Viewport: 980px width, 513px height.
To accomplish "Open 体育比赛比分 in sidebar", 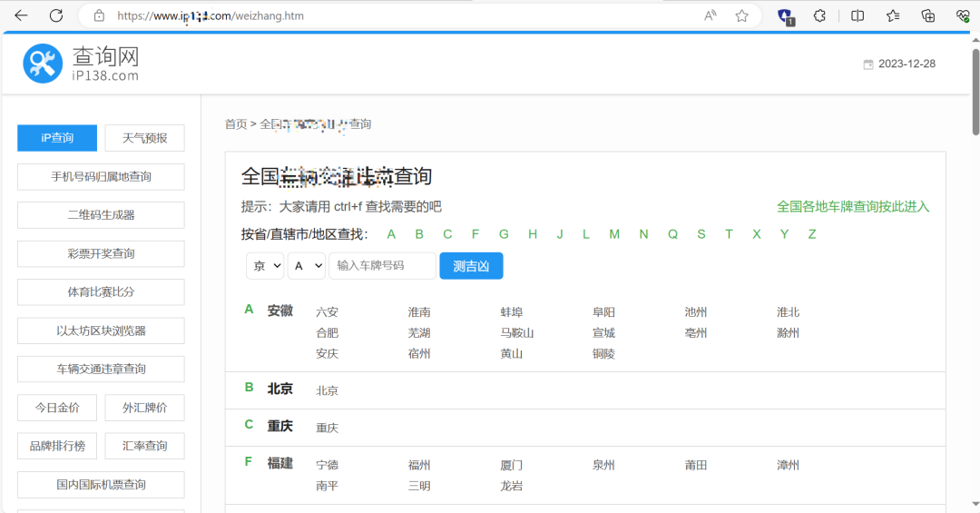I will point(102,292).
